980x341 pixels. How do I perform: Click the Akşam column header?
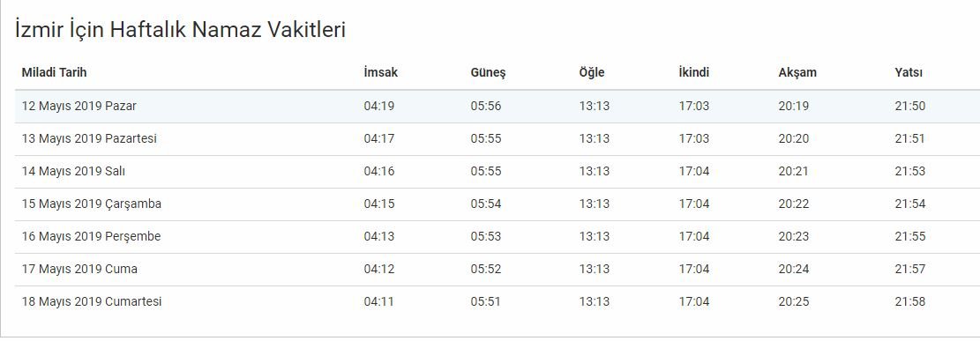click(797, 73)
